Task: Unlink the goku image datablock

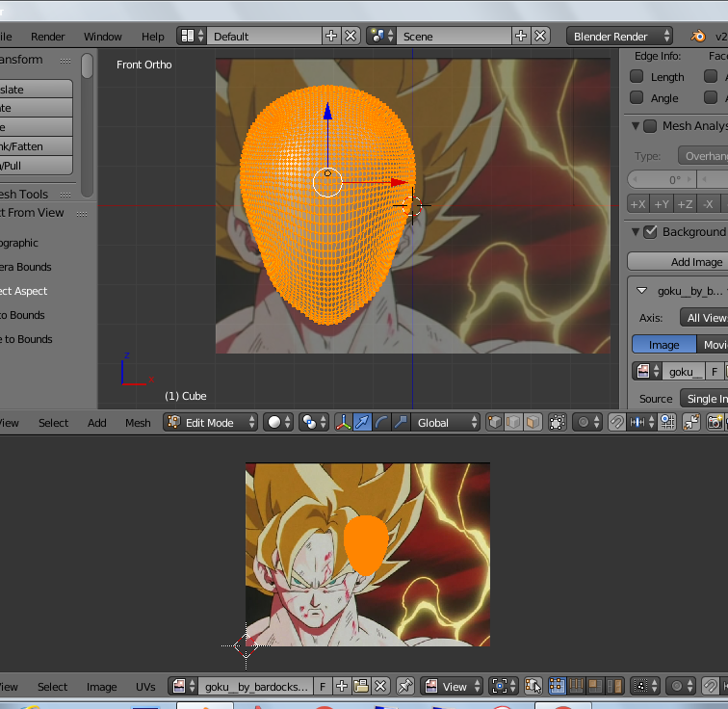Action: [x=380, y=686]
